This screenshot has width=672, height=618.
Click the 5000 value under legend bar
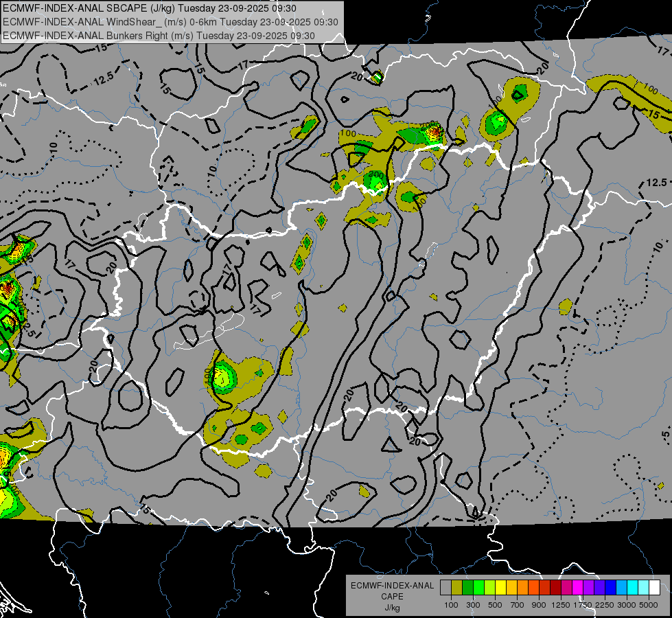click(x=649, y=605)
